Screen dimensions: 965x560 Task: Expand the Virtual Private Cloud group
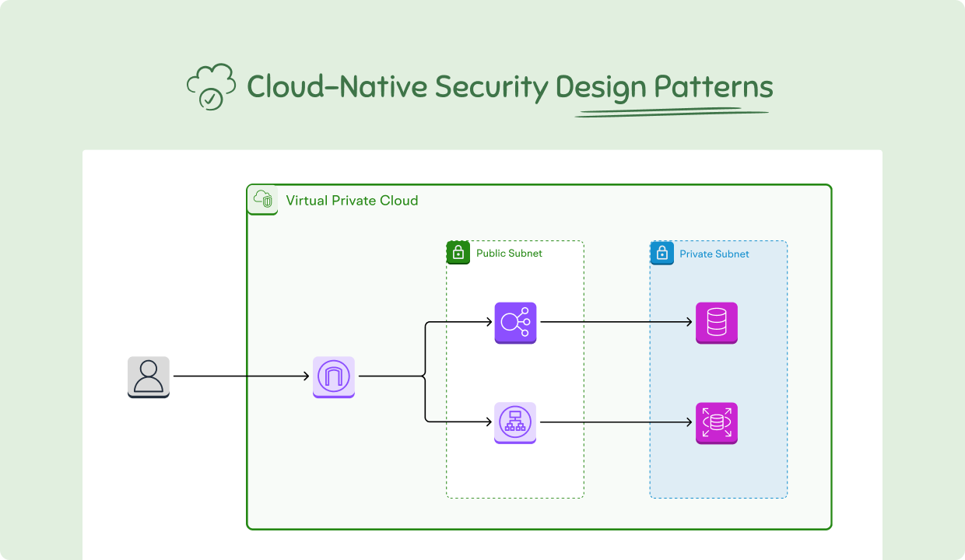click(539, 355)
